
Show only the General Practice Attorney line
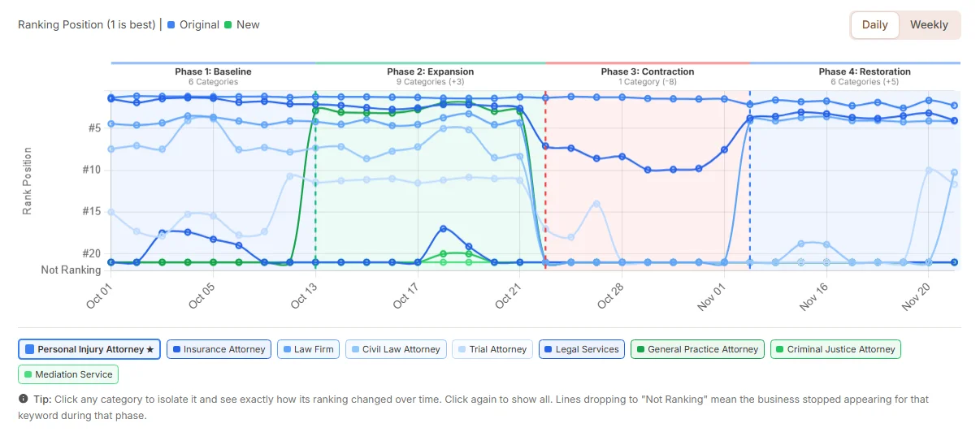[699, 349]
